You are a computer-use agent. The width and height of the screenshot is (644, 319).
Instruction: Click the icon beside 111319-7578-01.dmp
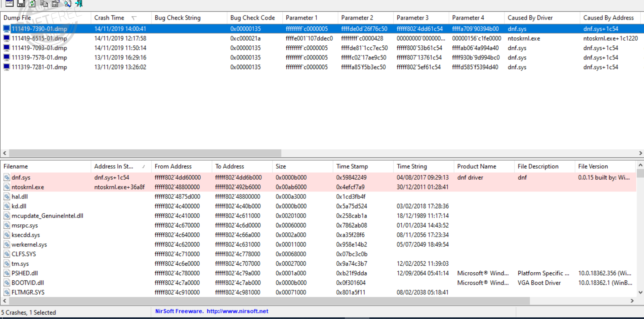click(6, 57)
